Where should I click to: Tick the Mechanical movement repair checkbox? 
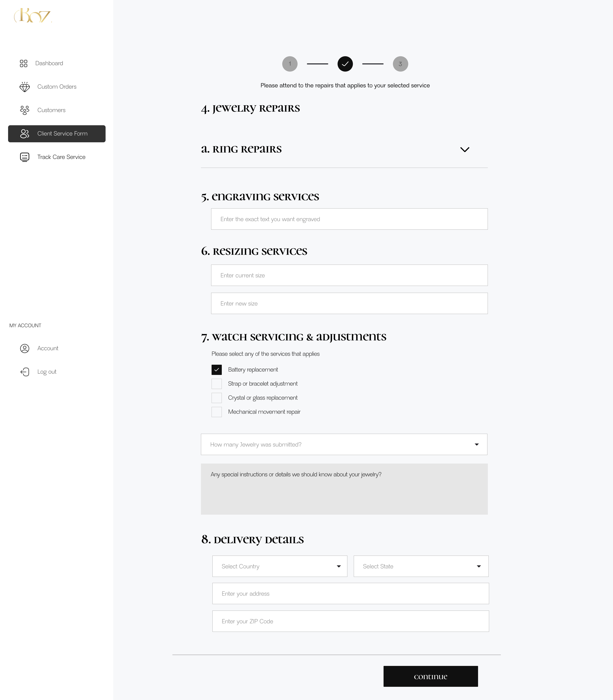pyautogui.click(x=216, y=412)
